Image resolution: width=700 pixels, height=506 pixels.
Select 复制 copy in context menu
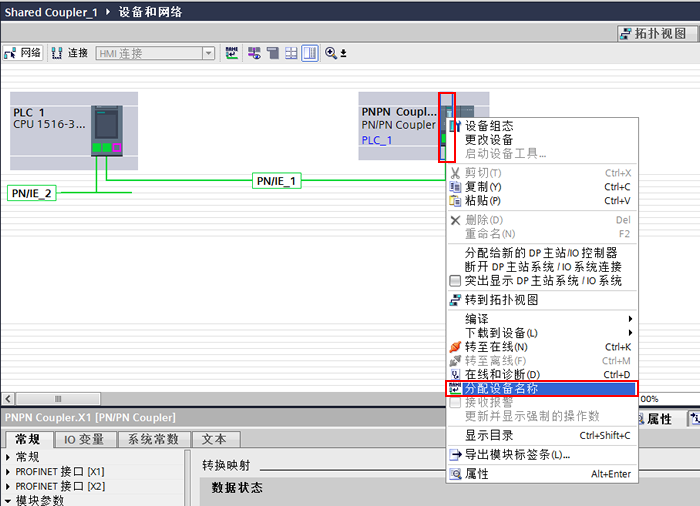pos(542,187)
